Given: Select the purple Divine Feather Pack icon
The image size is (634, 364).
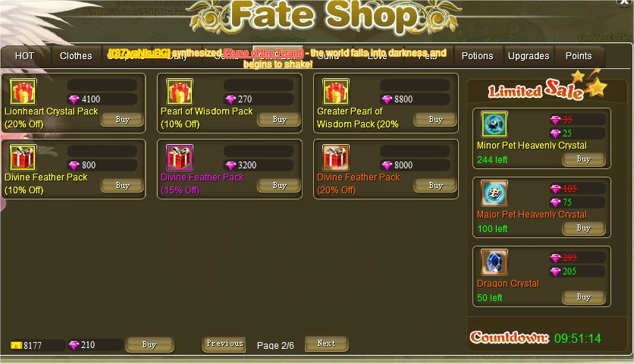Looking at the screenshot, I should click(x=180, y=157).
